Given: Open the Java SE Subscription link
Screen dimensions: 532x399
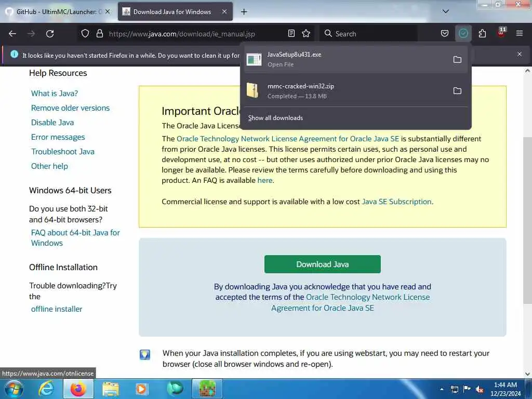Looking at the screenshot, I should tap(396, 202).
